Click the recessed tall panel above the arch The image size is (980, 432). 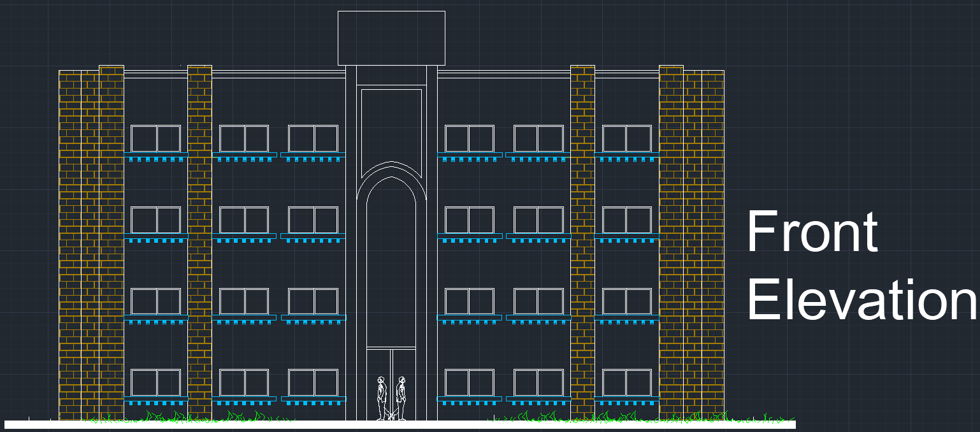(x=391, y=133)
